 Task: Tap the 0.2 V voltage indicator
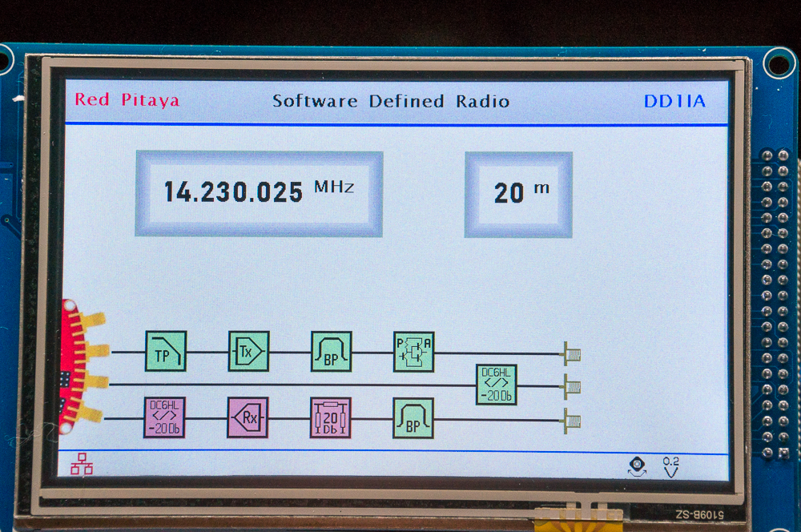[671, 466]
